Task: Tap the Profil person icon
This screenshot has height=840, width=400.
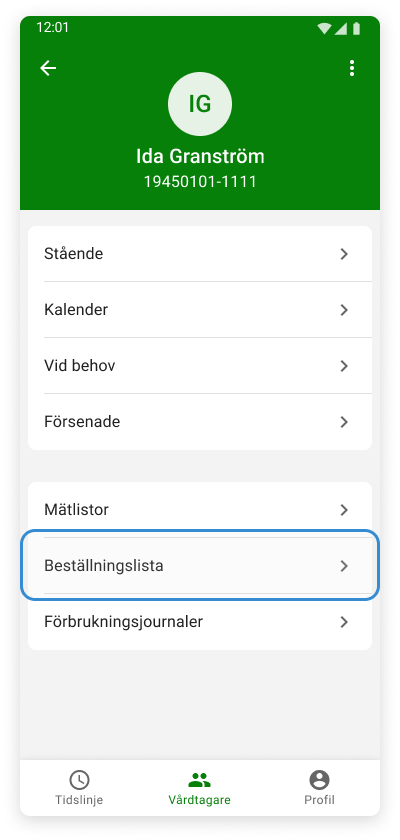Action: pos(320,779)
